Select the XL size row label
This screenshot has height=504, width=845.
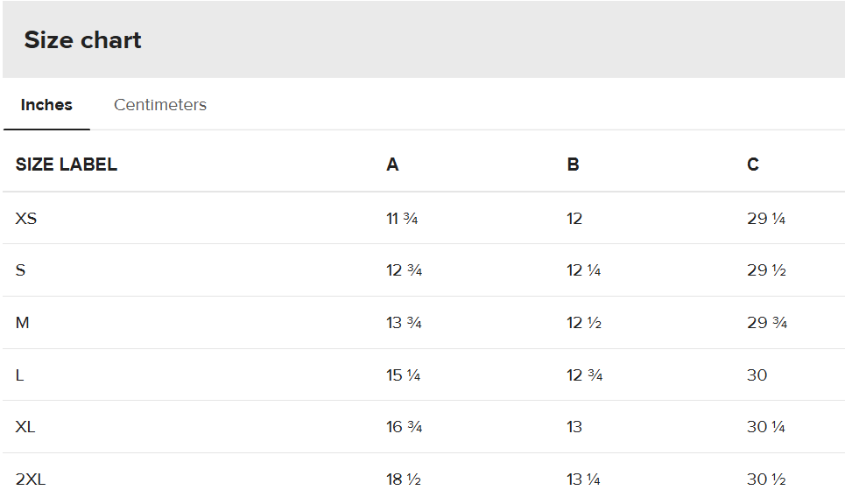point(25,427)
